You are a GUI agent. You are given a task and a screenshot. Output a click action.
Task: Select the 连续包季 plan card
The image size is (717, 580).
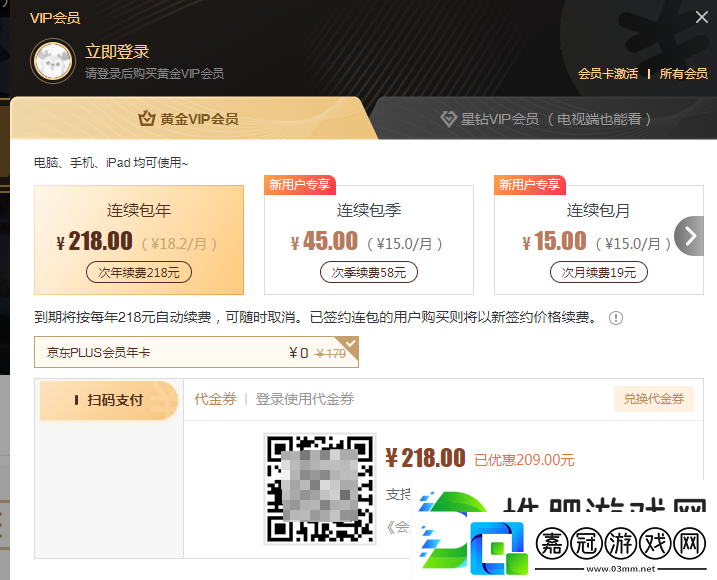(369, 240)
